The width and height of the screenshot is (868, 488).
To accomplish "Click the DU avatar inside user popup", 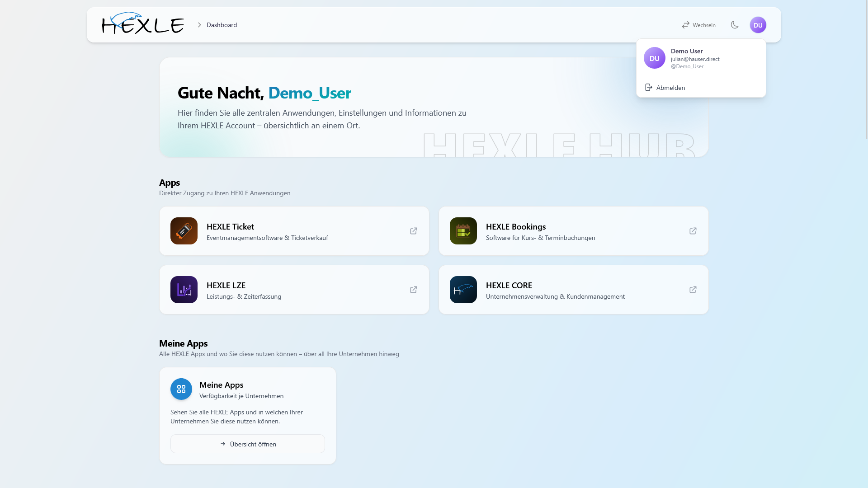I will click(655, 58).
